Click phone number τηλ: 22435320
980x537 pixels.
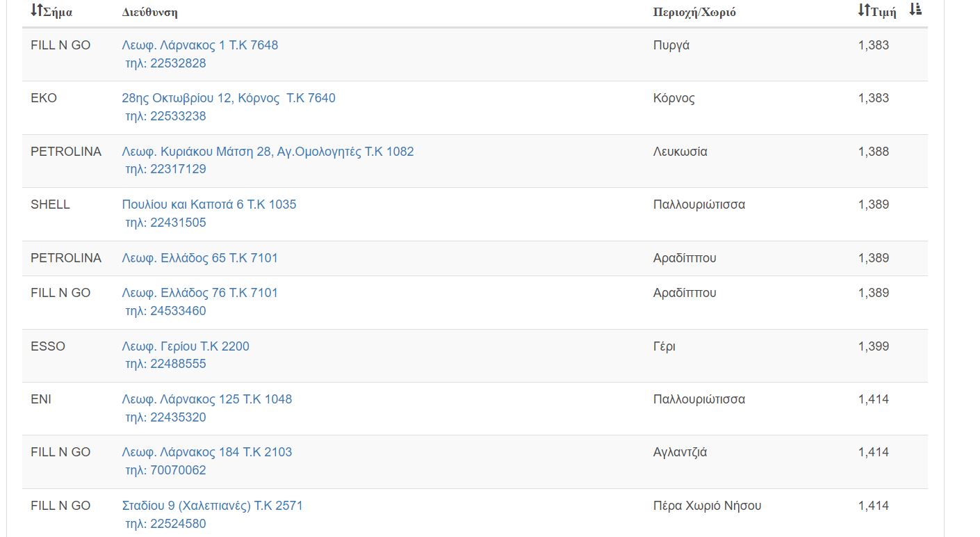165,417
